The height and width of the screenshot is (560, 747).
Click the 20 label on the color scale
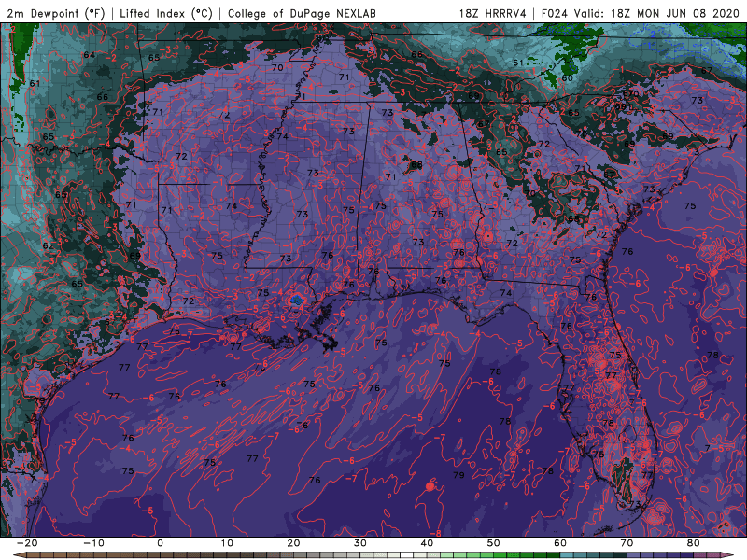tap(293, 543)
